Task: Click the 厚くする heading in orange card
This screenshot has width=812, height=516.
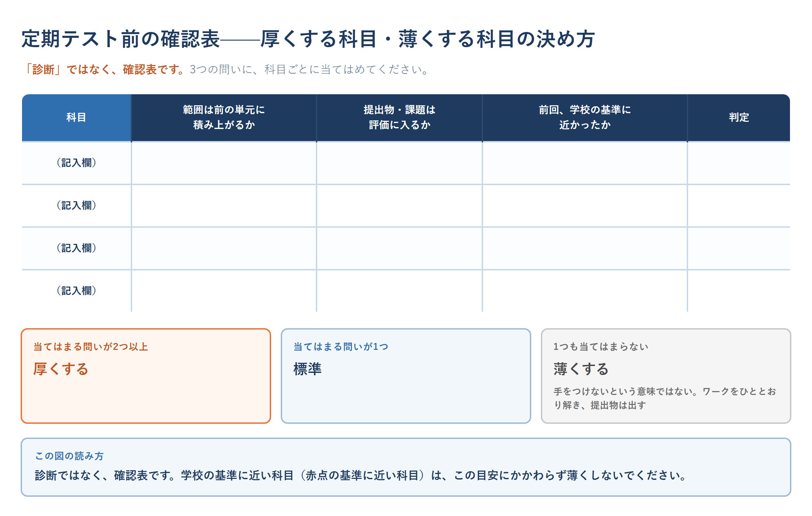Action: coord(61,369)
